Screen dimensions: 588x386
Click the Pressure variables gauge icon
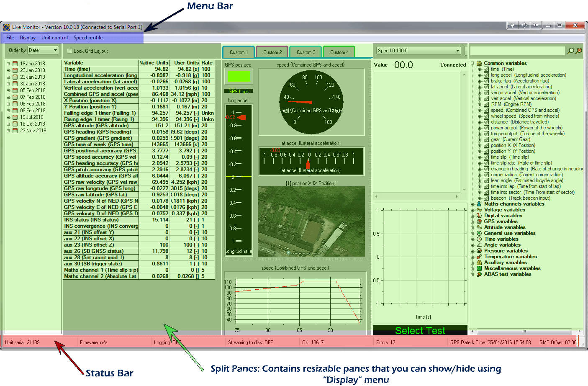[x=479, y=251]
